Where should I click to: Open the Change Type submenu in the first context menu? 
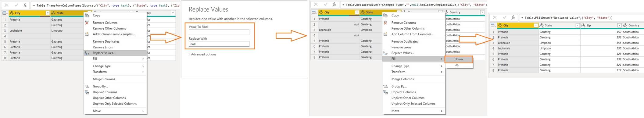point(115,66)
